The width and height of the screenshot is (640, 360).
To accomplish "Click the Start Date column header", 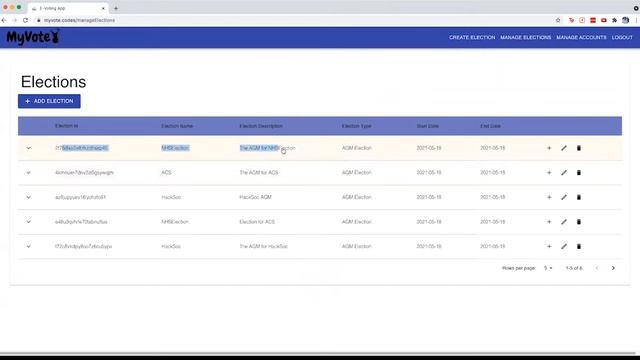I will click(427, 126).
